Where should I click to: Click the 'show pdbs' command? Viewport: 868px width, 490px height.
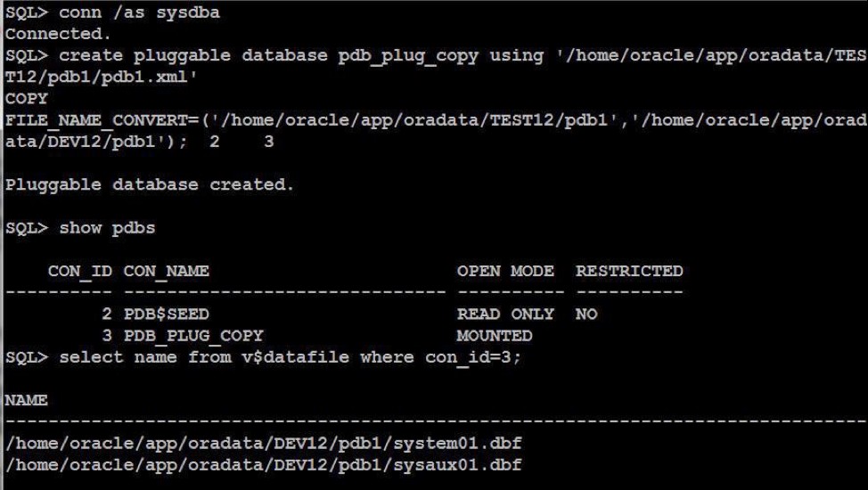pos(107,228)
